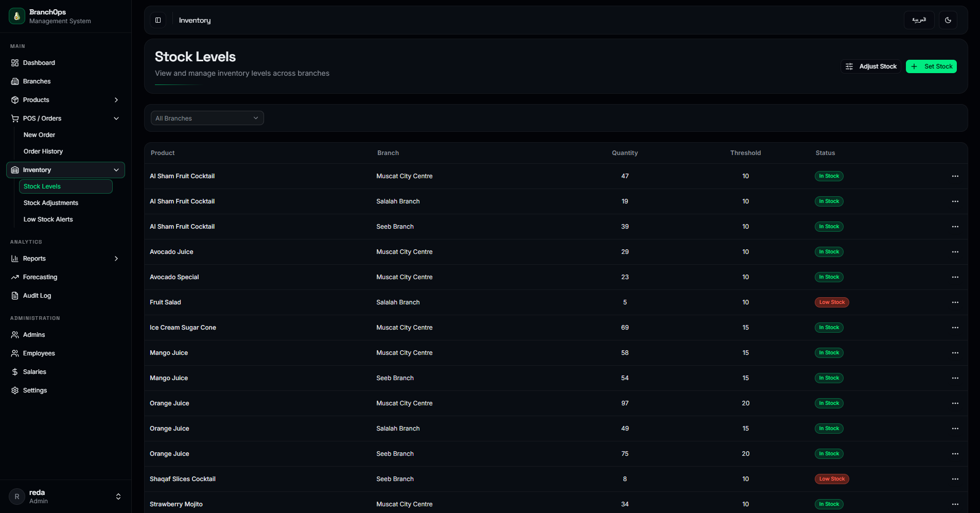Click the Status column header
The height and width of the screenshot is (513, 980).
coord(825,153)
